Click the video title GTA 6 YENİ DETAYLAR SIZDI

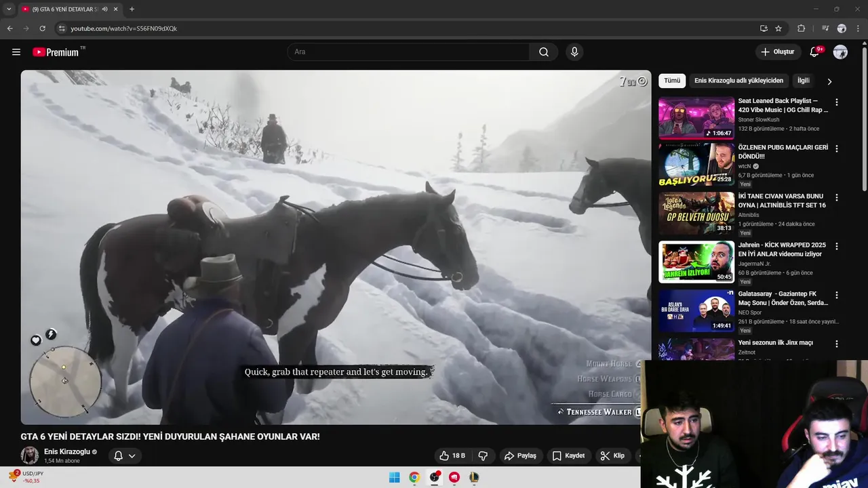point(170,437)
